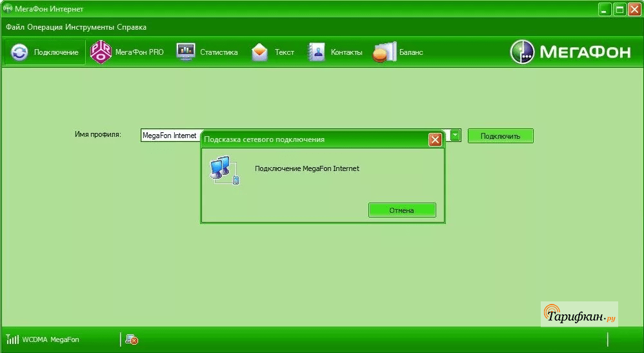This screenshot has height=353, width=644.
Task: Click the dialog title Подсказка сетевого подключения
Action: click(264, 140)
